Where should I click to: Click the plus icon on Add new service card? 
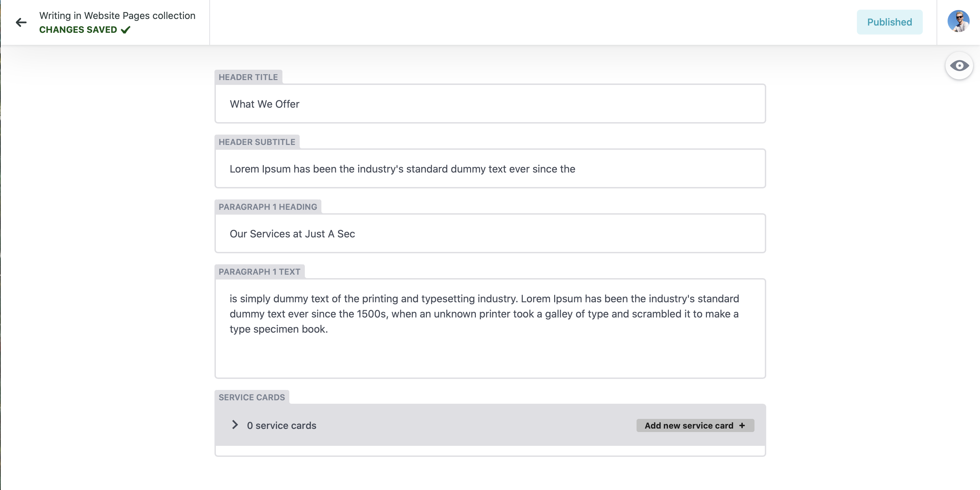(742, 426)
